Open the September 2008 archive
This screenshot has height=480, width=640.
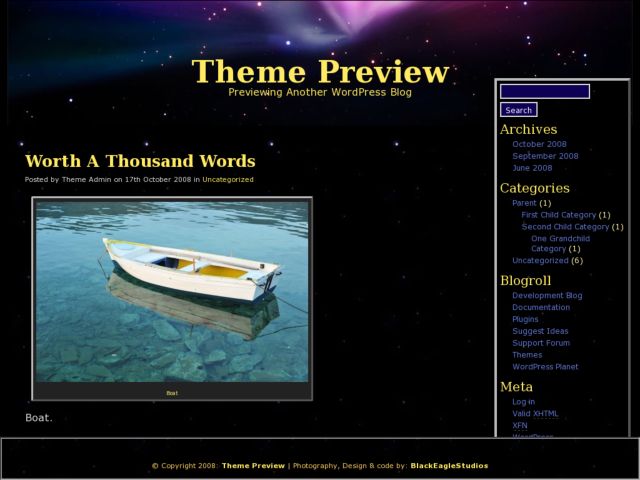point(545,156)
